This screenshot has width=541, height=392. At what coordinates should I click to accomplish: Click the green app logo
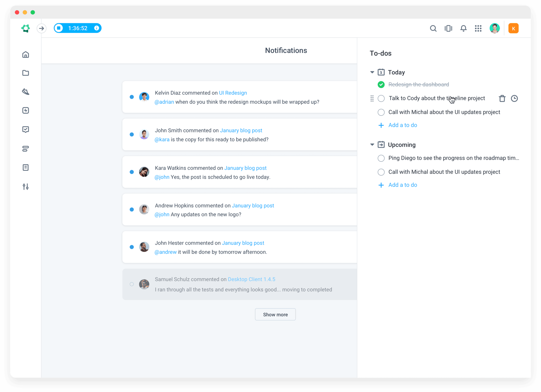click(x=26, y=28)
